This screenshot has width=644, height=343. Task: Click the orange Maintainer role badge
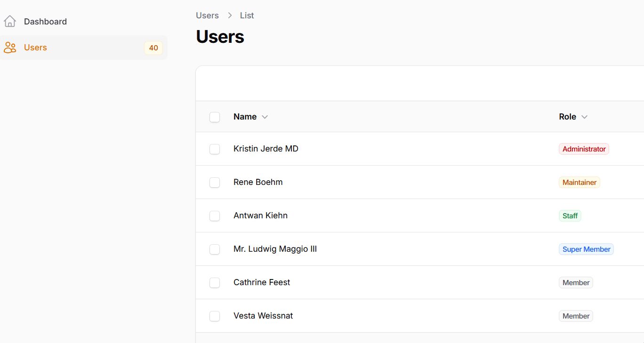(x=579, y=183)
